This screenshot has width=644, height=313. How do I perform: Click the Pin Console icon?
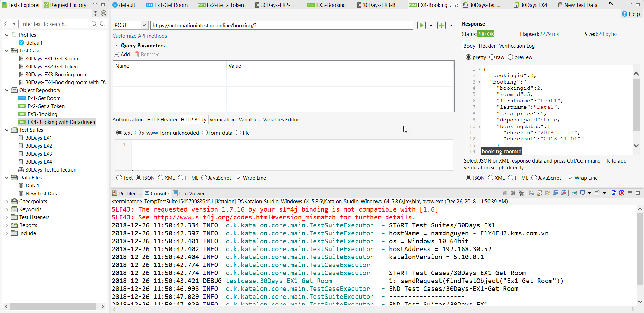pos(574,193)
